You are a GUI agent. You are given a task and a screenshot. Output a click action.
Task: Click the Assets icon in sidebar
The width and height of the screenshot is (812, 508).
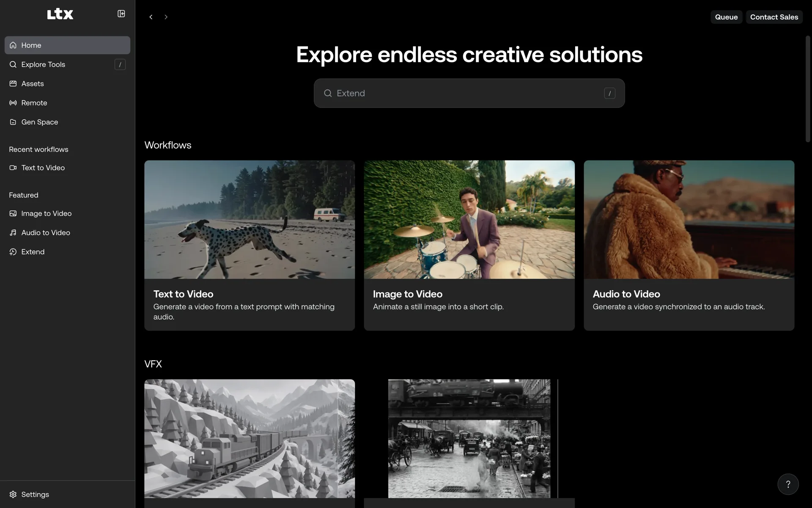pyautogui.click(x=13, y=83)
